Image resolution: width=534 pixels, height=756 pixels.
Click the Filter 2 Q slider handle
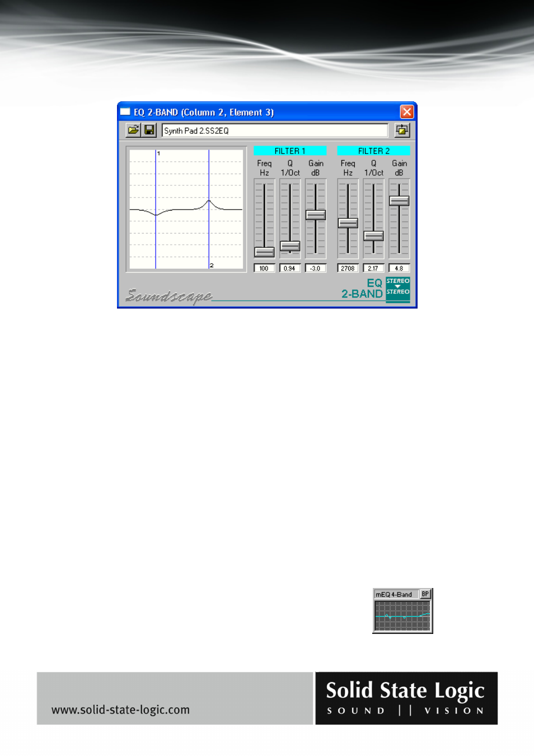coord(373,236)
